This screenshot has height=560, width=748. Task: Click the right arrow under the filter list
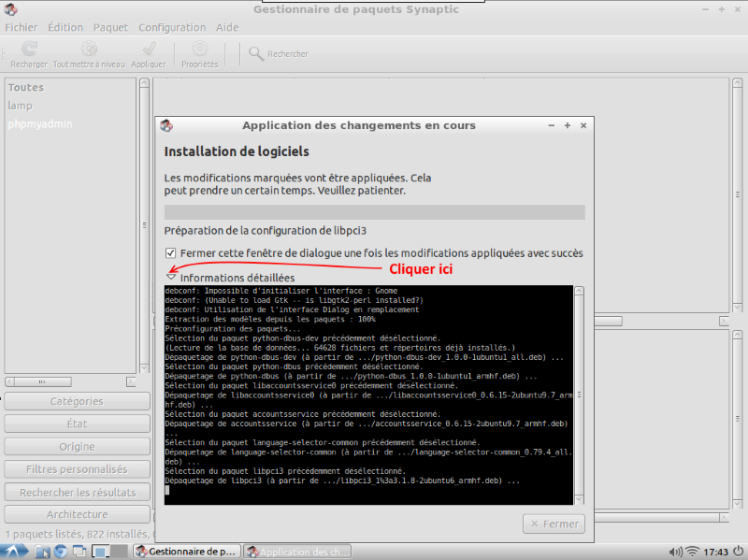coord(131,381)
